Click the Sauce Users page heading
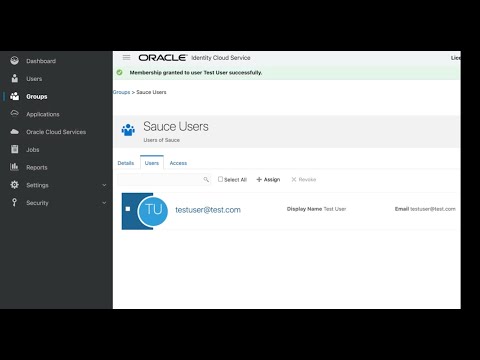 pos(176,126)
